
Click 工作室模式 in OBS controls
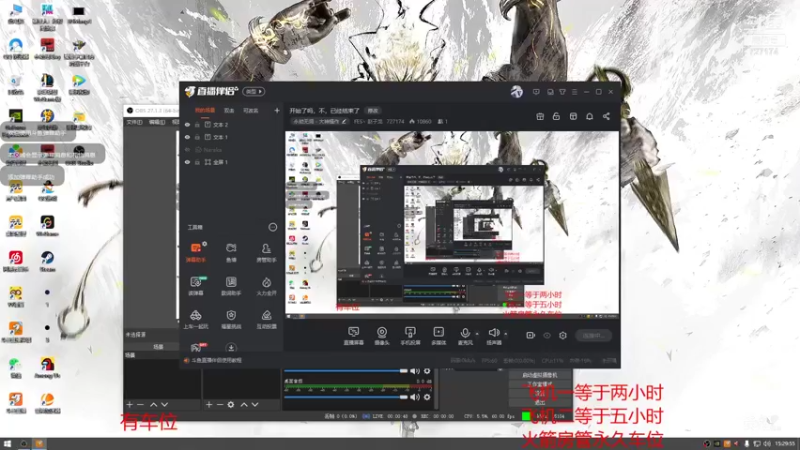coord(540,384)
